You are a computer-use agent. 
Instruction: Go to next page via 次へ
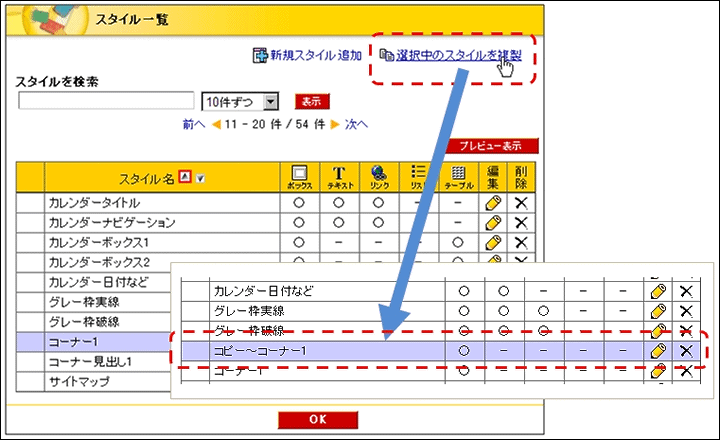[356, 124]
